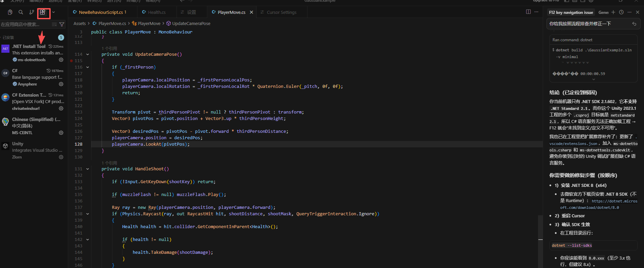Collapse the health null check at line 142
The image size is (644, 268).
pos(88,240)
